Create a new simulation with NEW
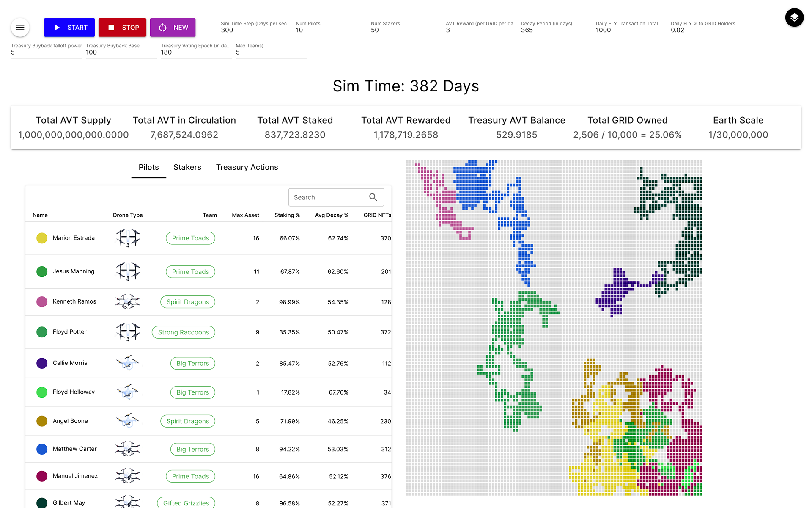 click(x=173, y=28)
